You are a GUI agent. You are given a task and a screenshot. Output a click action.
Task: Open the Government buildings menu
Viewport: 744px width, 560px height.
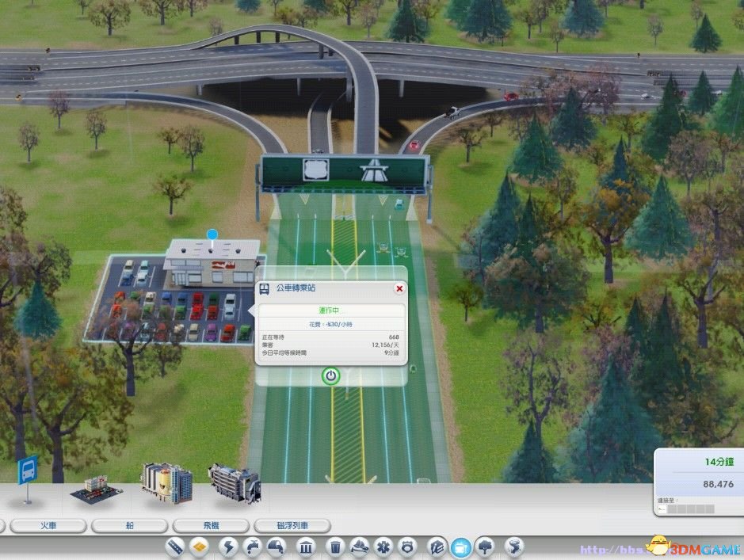[x=306, y=547]
